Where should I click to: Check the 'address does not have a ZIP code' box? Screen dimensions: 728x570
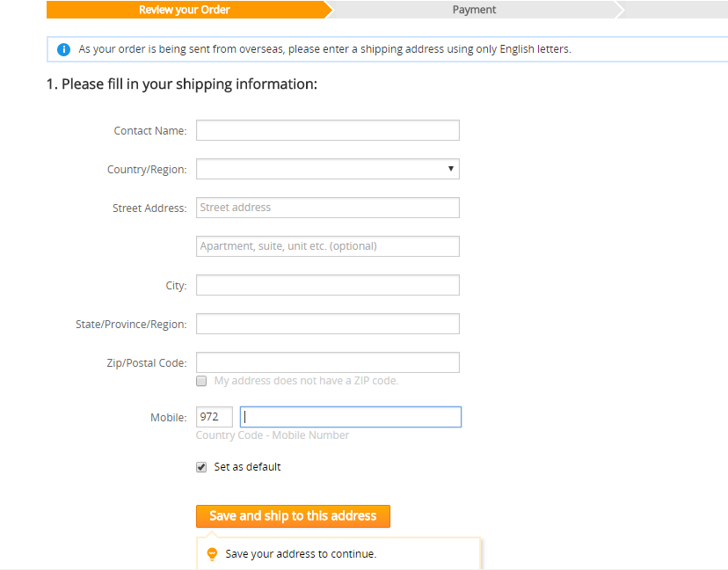[x=201, y=381]
